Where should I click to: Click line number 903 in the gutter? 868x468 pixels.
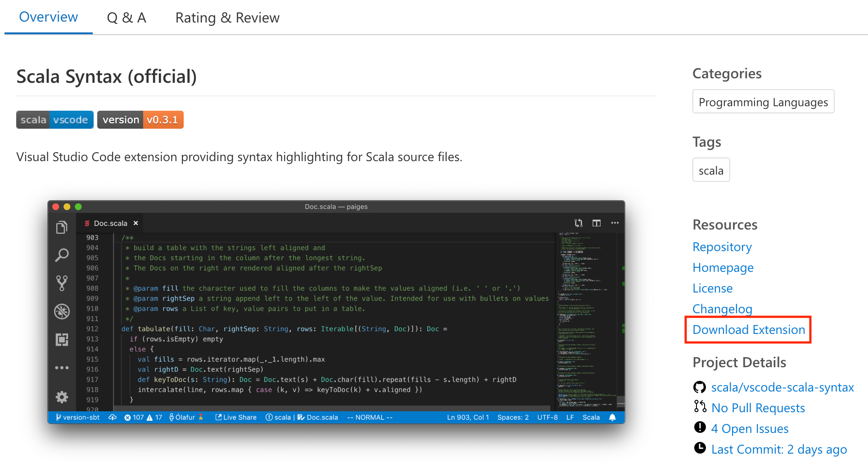92,238
